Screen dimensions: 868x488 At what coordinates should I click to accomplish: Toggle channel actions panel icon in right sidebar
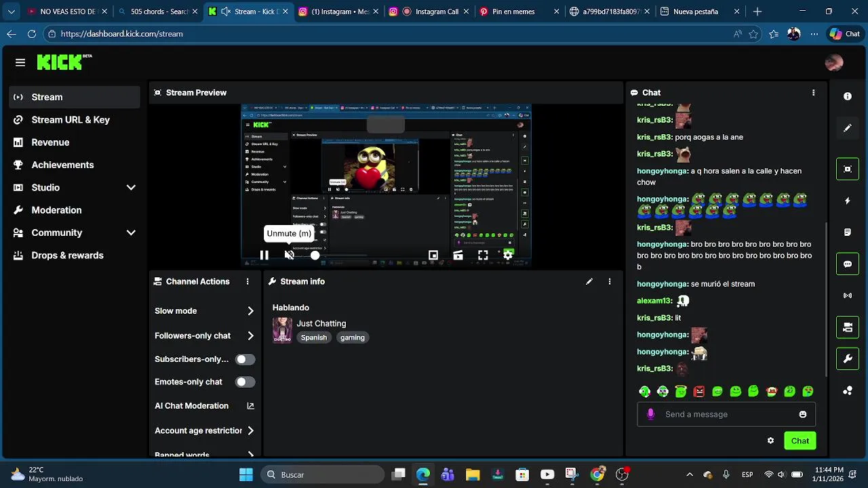point(848,327)
